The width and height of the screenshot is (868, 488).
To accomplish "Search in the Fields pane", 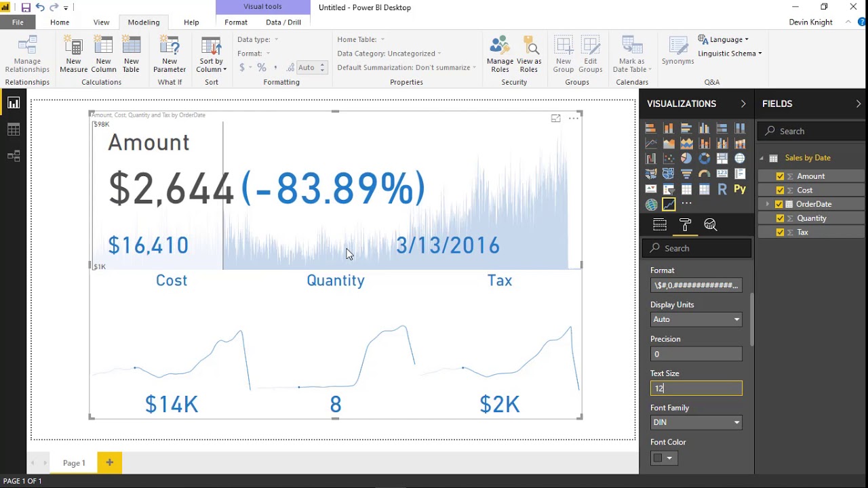I will 812,131.
